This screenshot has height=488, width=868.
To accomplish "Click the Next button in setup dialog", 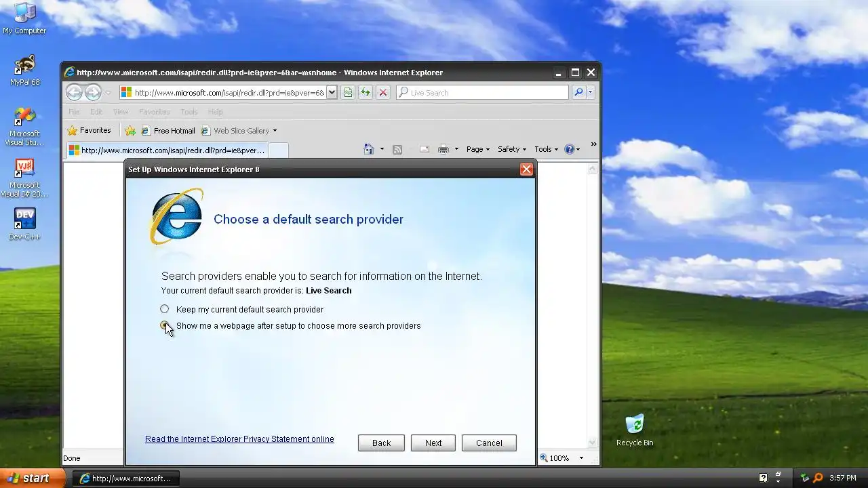I will pyautogui.click(x=433, y=443).
